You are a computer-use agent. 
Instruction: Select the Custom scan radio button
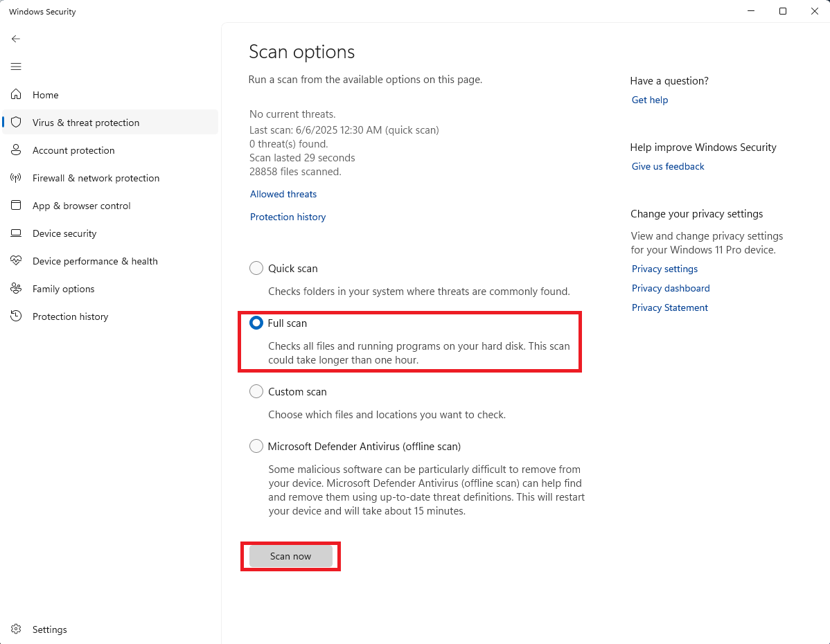point(256,391)
